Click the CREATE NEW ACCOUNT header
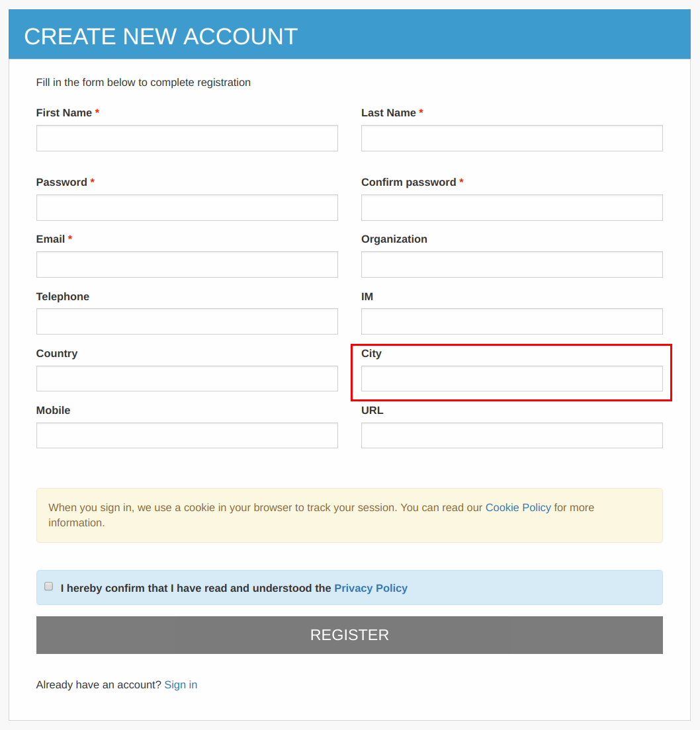This screenshot has width=700, height=730. coord(161,36)
